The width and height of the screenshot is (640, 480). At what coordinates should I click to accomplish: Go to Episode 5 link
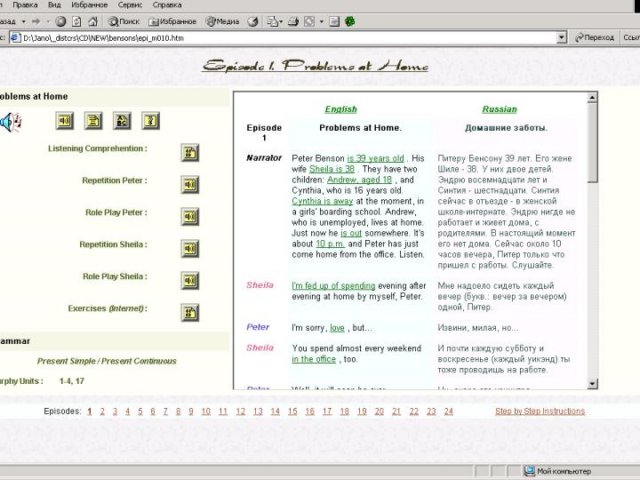pyautogui.click(x=140, y=411)
